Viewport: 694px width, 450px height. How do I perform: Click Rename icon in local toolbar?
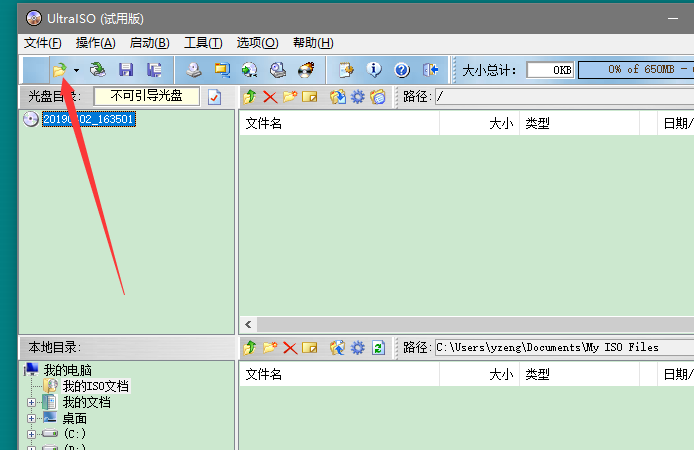tap(310, 348)
